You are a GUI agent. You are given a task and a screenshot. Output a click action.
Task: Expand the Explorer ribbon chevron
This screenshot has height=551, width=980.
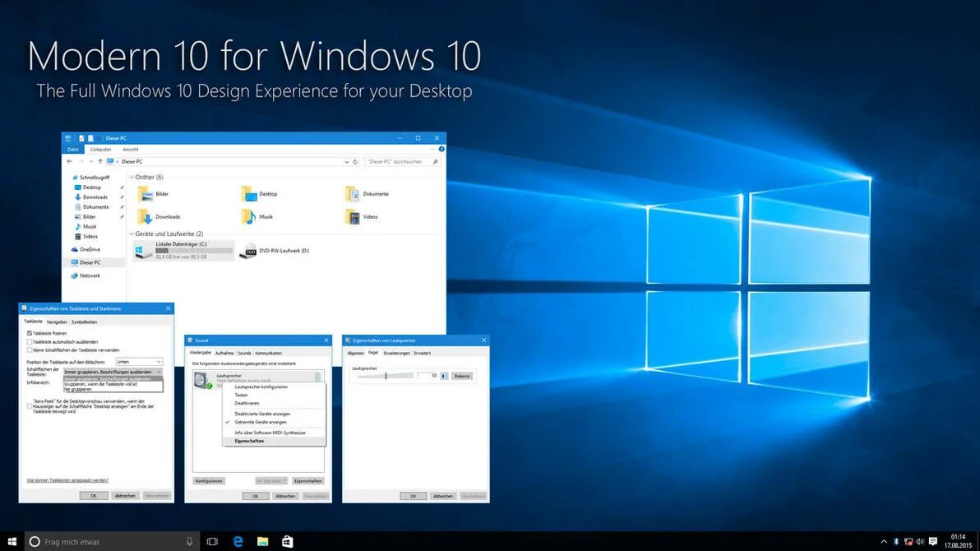[x=432, y=149]
